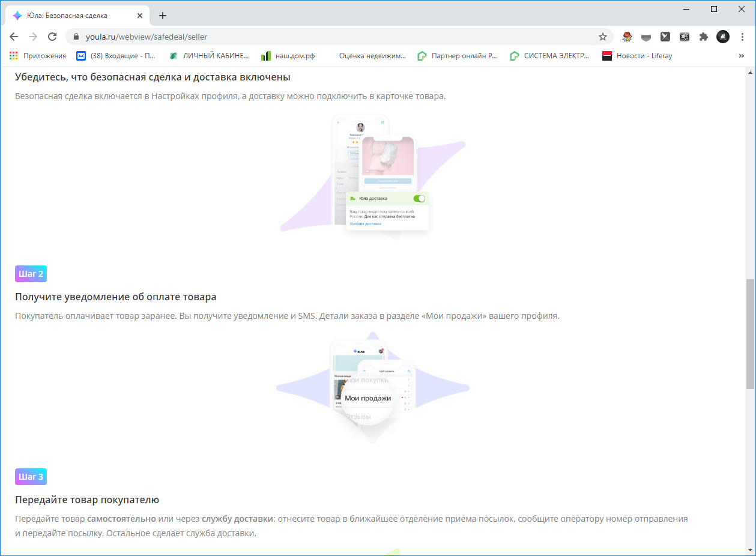The image size is (756, 556).
Task: Open the gray bird extension icon
Action: pyautogui.click(x=665, y=37)
